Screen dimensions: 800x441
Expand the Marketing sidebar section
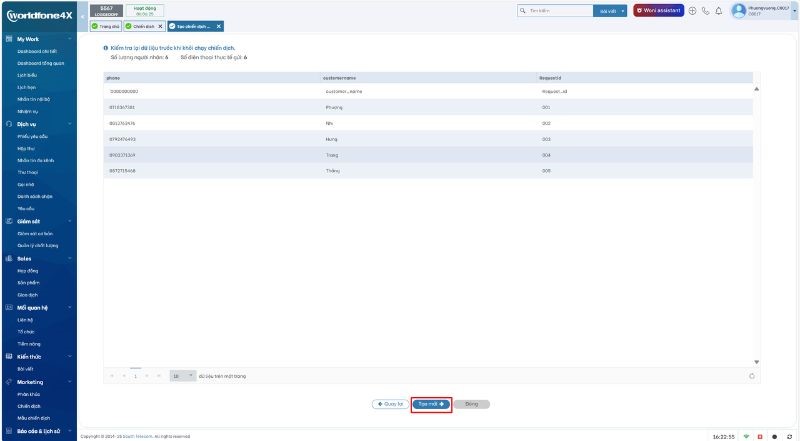pos(70,382)
